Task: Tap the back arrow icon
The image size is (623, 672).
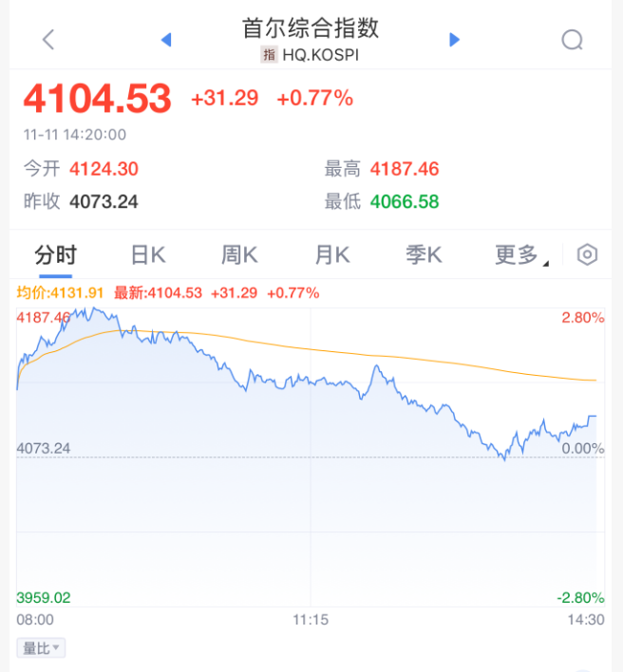Action: pos(49,39)
